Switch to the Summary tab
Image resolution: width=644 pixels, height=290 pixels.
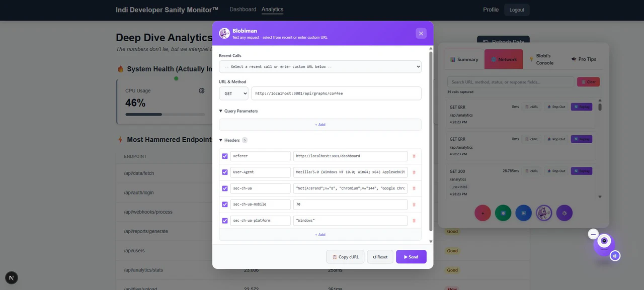(464, 59)
